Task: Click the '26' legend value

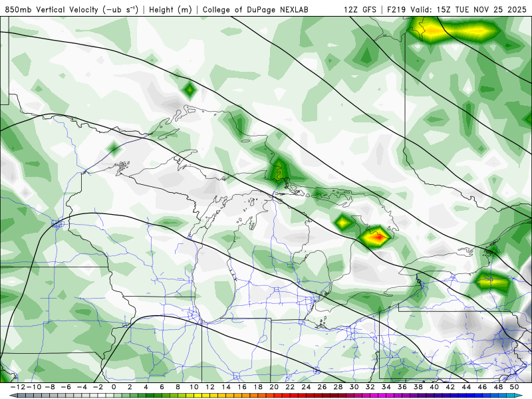Action: click(x=322, y=387)
